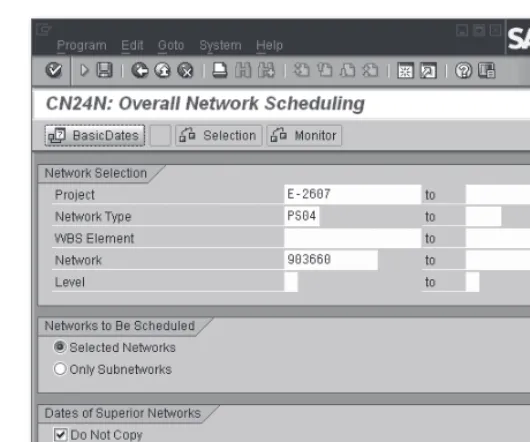Click the Execute triangle icon in toolbar
The image size is (530, 442).
[84, 71]
